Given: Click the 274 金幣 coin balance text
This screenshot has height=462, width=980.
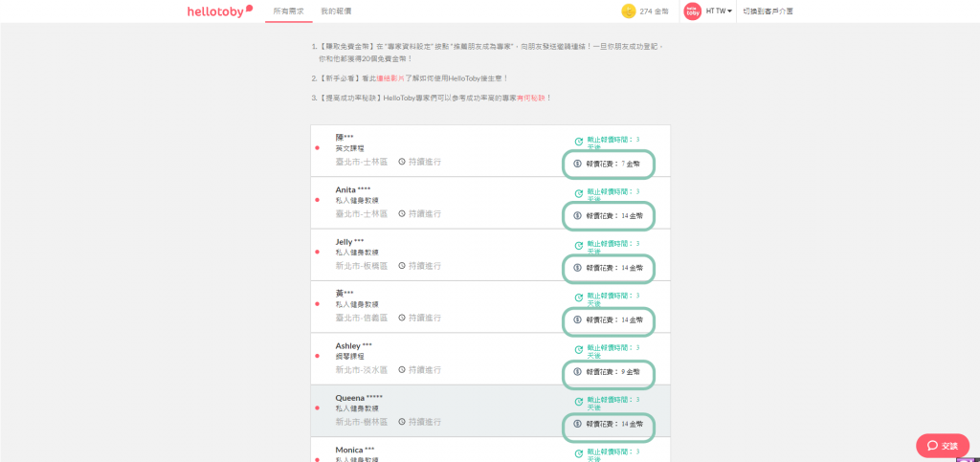Looking at the screenshot, I should [655, 11].
